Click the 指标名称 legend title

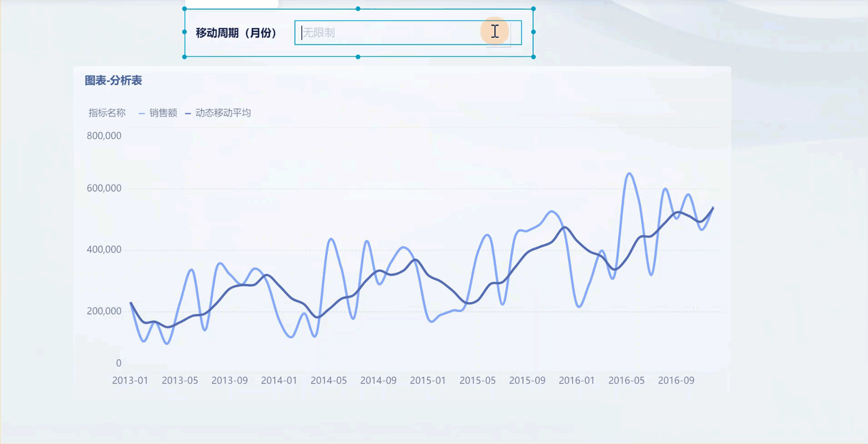point(107,113)
